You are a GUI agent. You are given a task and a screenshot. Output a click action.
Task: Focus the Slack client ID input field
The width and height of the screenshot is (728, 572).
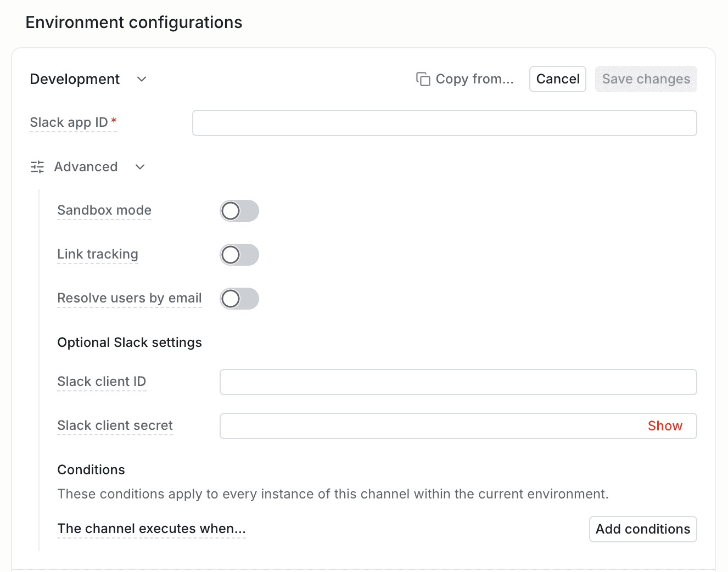pos(458,382)
